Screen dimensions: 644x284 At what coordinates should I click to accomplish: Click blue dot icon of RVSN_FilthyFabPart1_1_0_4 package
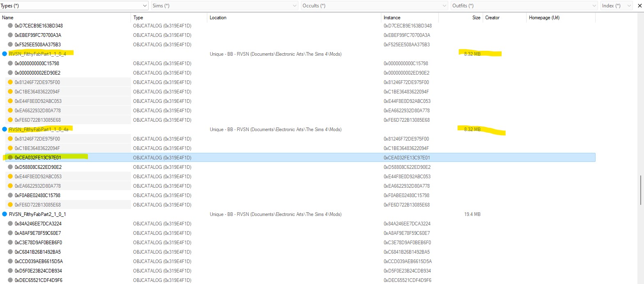[x=5, y=54]
